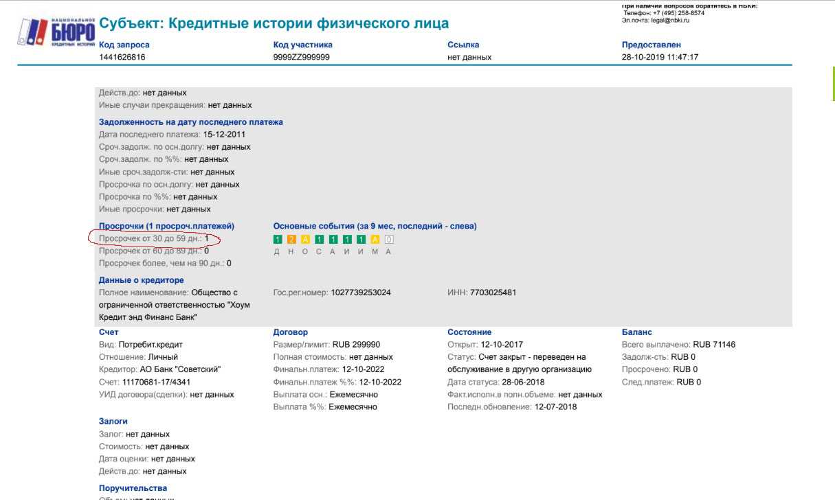Click the green '1' square above letter С

[x=319, y=240]
